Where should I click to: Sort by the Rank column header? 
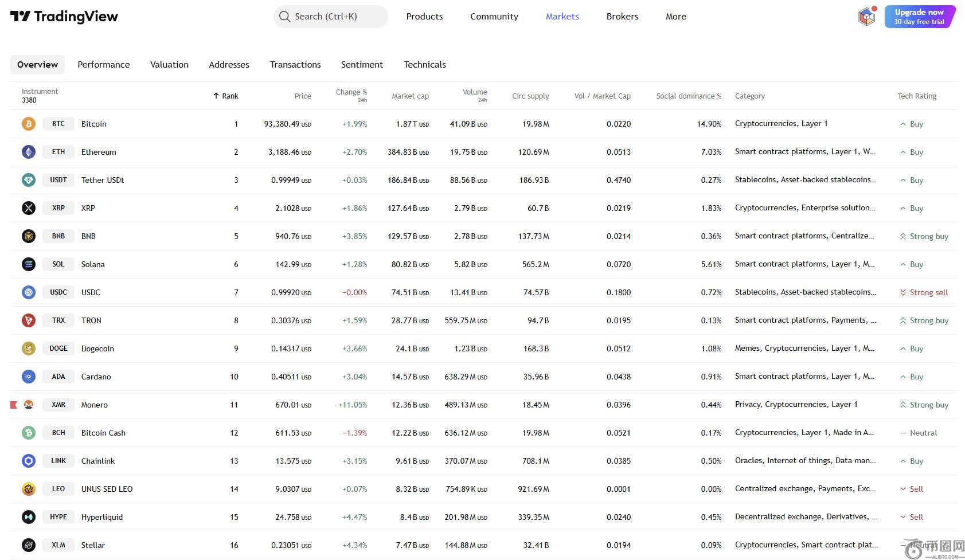pyautogui.click(x=226, y=96)
